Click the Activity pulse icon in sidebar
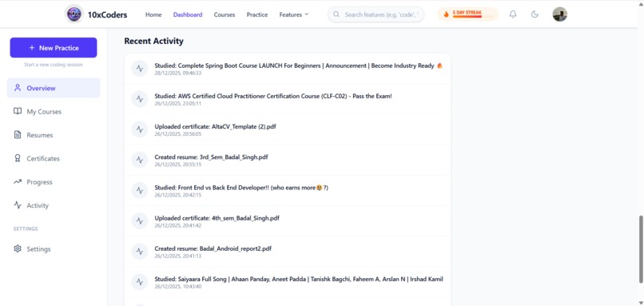Screen dimensions: 644x306 pyautogui.click(x=18, y=205)
